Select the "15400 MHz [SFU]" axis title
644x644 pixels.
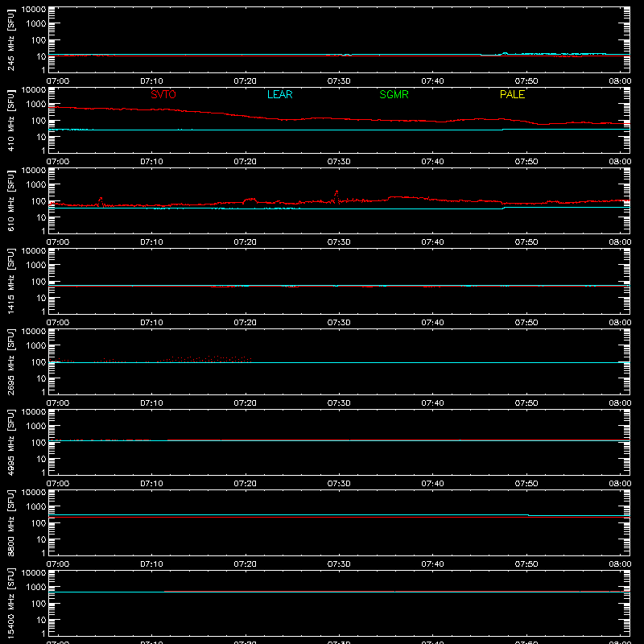pyautogui.click(x=11, y=604)
